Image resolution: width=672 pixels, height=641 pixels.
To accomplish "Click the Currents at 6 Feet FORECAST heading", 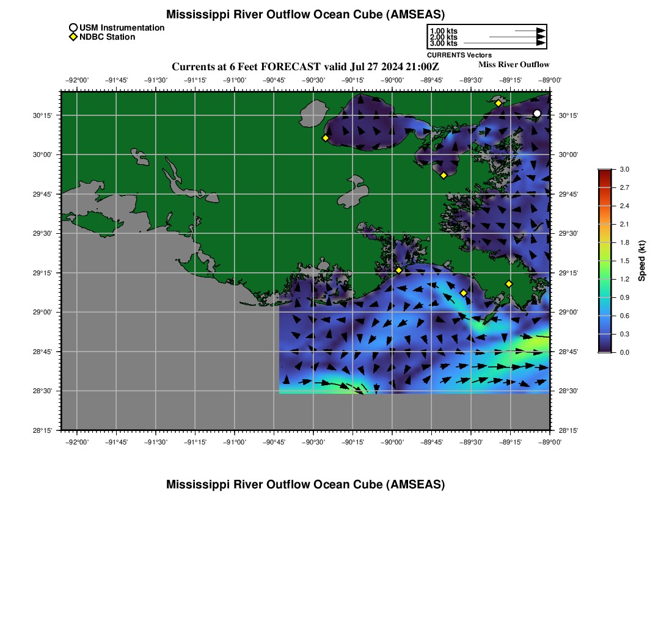I will pyautogui.click(x=305, y=67).
